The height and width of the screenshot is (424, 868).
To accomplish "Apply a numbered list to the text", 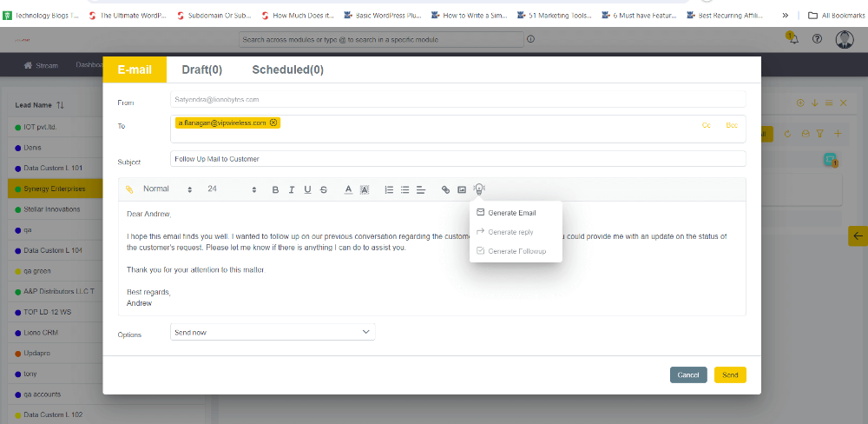I will pyautogui.click(x=389, y=189).
